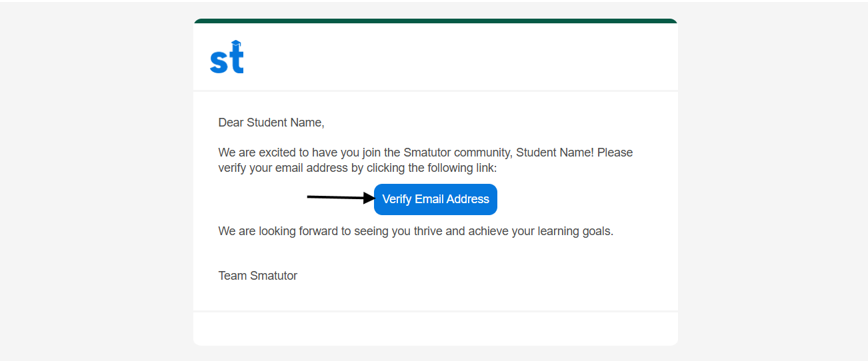
Task: Click the dark green bar atop the email
Action: click(435, 21)
